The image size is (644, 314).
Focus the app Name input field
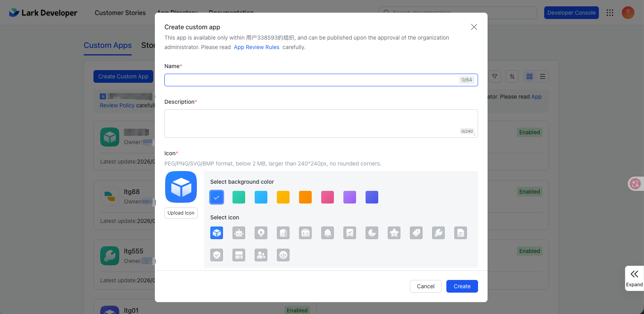(311, 80)
